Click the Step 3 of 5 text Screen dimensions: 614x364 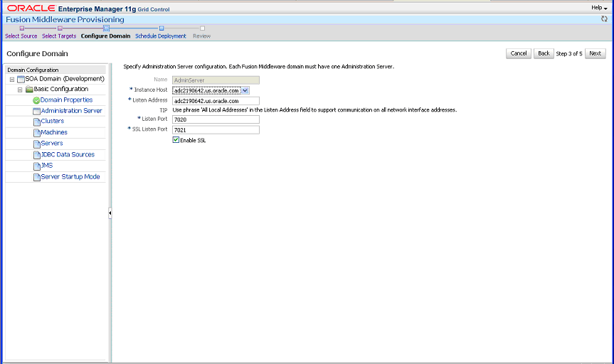(569, 53)
